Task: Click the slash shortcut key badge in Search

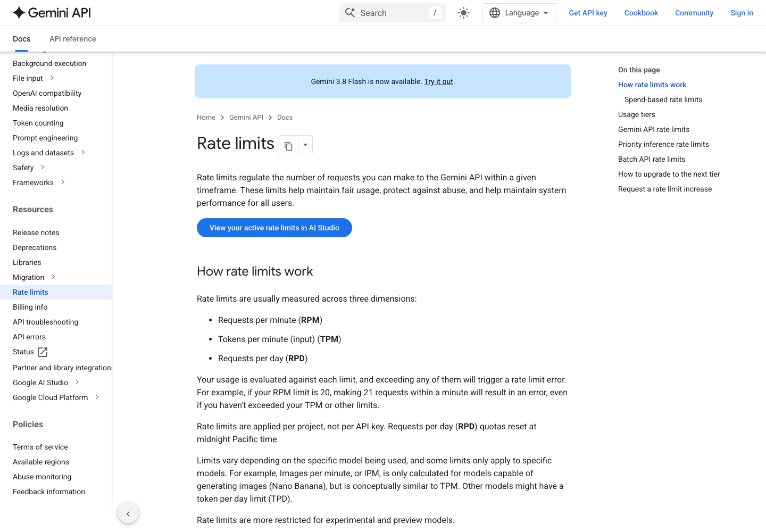Action: (x=435, y=13)
